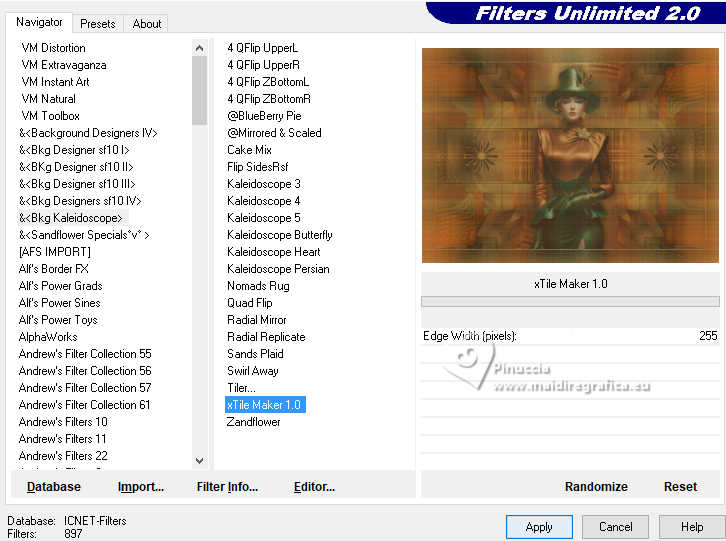Choose the Kaleidoscope Heart filter
Image resolution: width=726 pixels, height=541 pixels.
(x=274, y=252)
